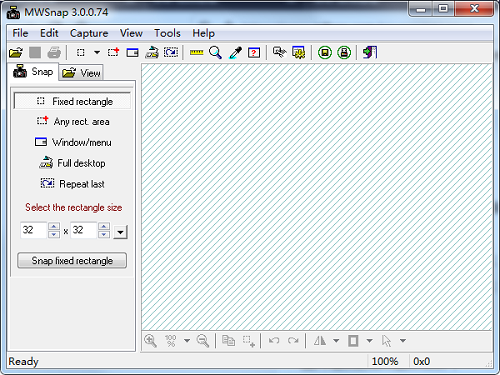Screen dimensions: 500x375
Task: Open the File menu
Action: (x=20, y=33)
